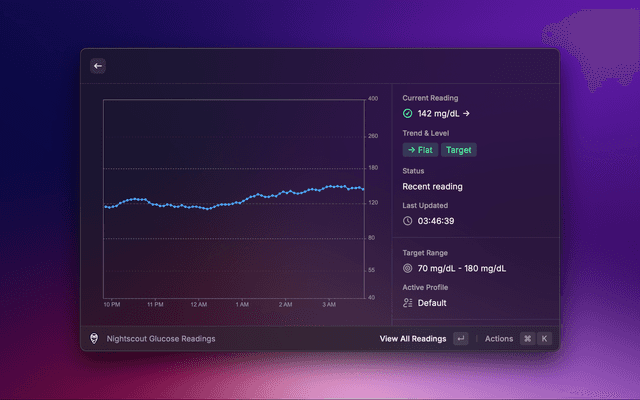The image size is (640, 400).
Task: Click the Command key icon in Actions
Action: [x=527, y=339]
